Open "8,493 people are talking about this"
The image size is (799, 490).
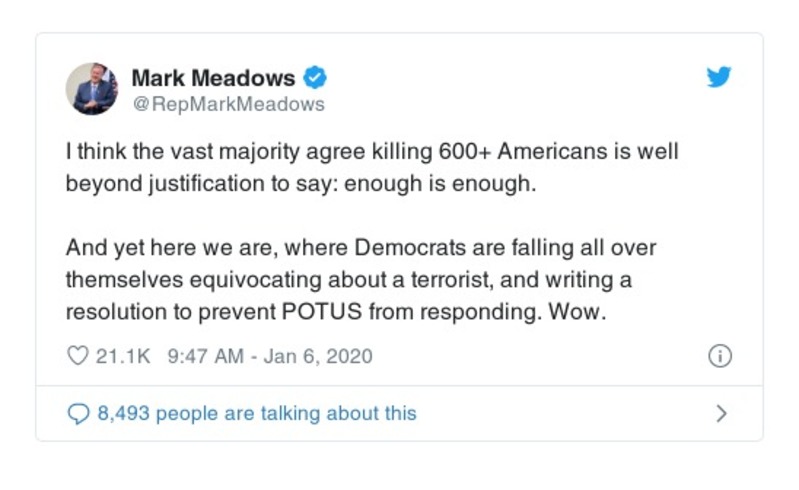point(256,413)
